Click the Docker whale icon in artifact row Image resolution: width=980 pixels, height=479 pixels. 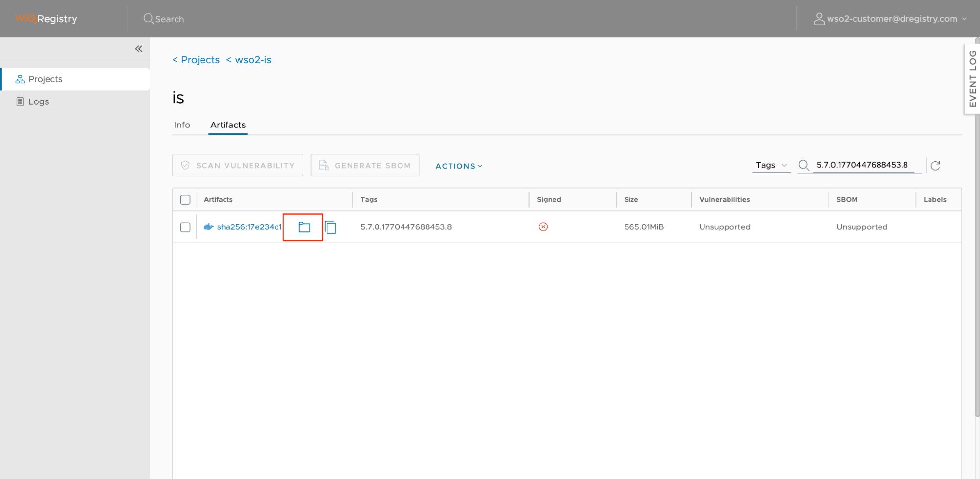[x=208, y=227]
